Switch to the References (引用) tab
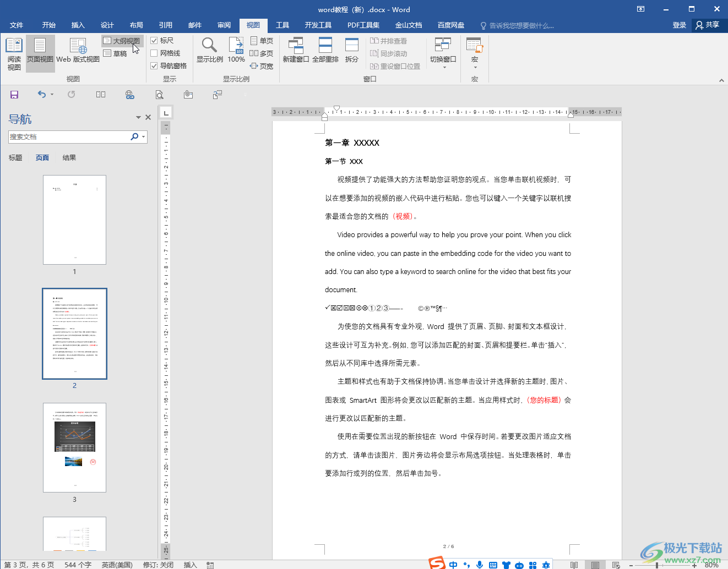Screen dimensions: 728x569 click(166, 25)
